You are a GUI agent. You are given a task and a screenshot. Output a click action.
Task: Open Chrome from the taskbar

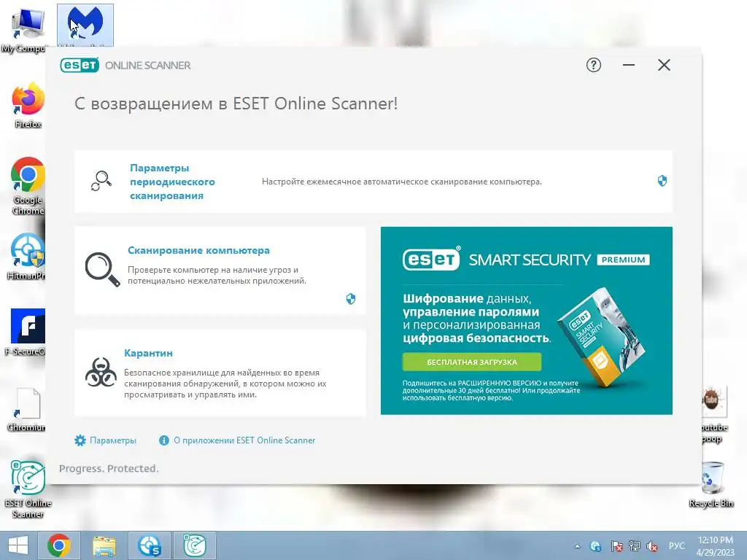click(58, 545)
